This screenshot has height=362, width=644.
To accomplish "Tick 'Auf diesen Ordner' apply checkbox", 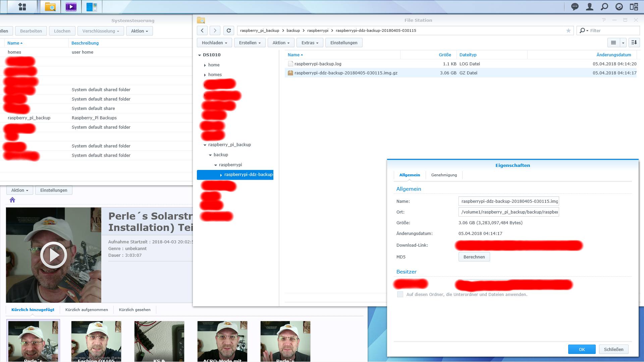I will 400,294.
